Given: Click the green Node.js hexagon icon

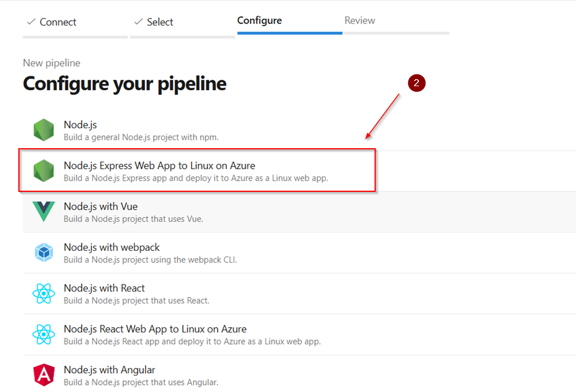Looking at the screenshot, I should pos(44,130).
